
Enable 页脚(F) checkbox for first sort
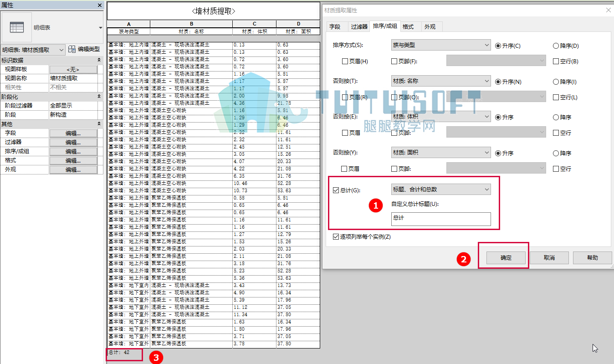[394, 62]
